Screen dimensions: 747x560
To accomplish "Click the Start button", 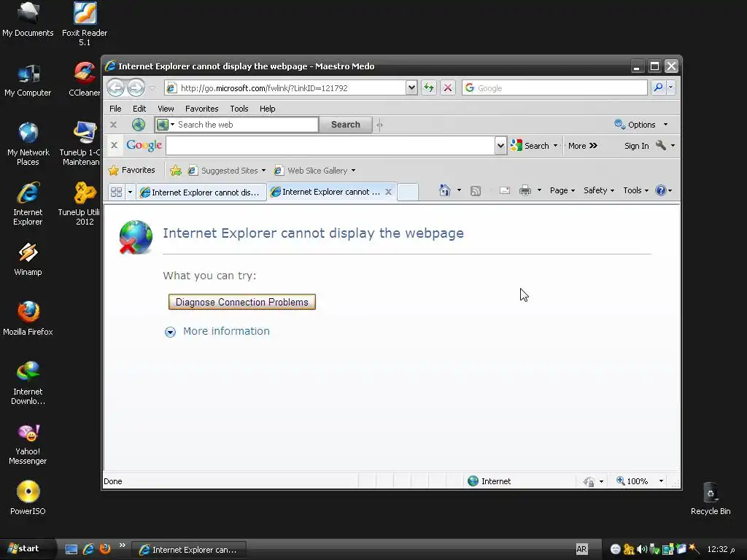I will coord(24,548).
